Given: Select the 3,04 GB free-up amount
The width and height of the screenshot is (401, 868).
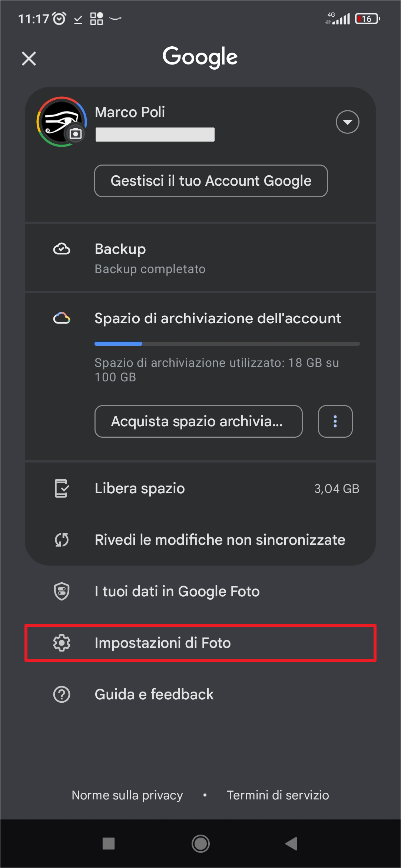Looking at the screenshot, I should [337, 488].
